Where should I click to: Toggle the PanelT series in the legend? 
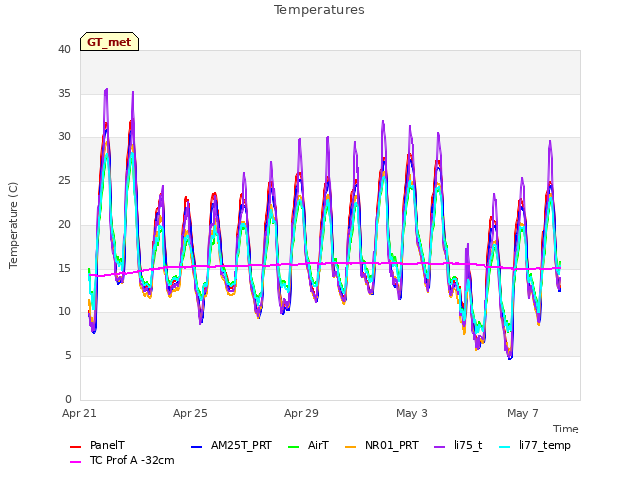click(98, 445)
